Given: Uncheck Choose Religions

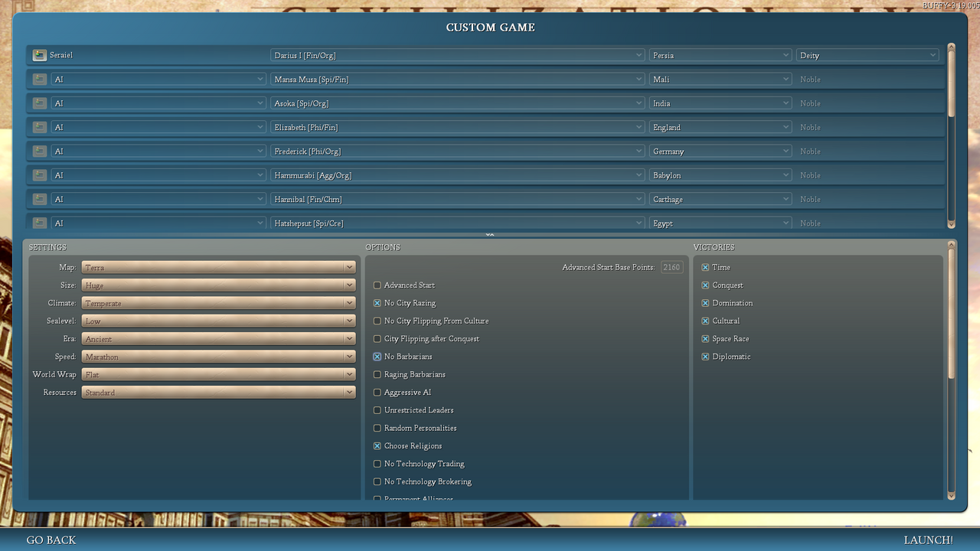Looking at the screenshot, I should click(377, 446).
